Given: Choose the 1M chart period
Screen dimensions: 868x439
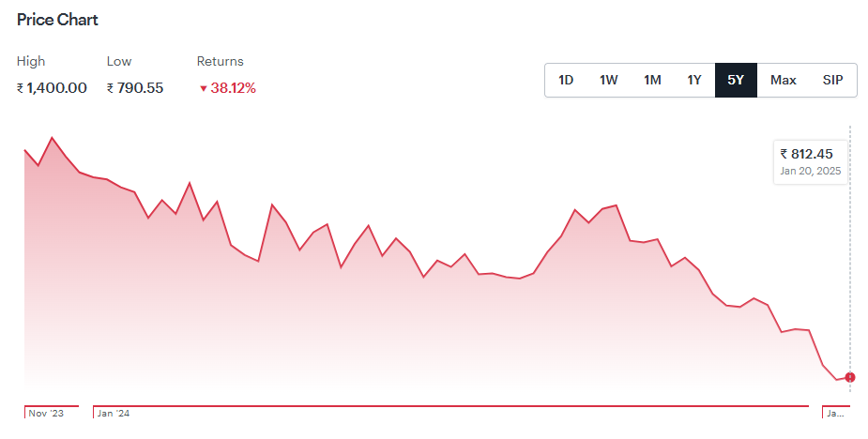Looking at the screenshot, I should point(652,81).
